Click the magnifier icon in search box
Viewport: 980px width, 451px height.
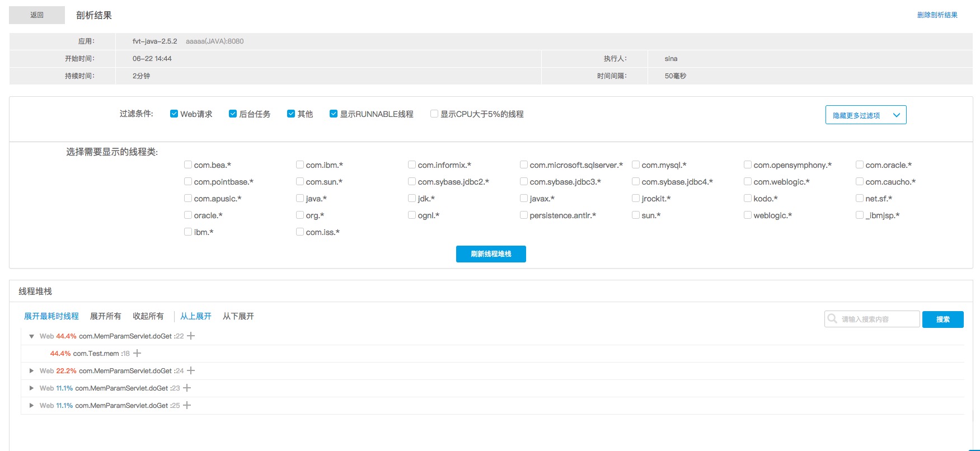point(832,318)
